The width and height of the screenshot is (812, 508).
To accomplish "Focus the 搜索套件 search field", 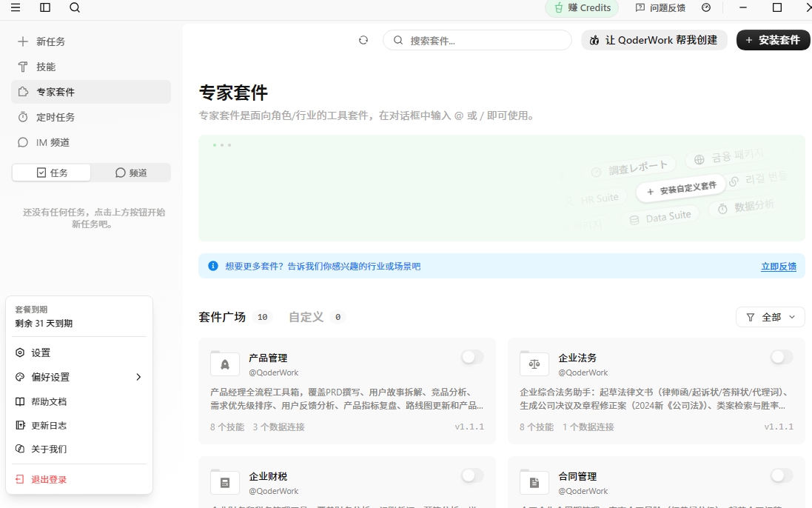I will [477, 40].
